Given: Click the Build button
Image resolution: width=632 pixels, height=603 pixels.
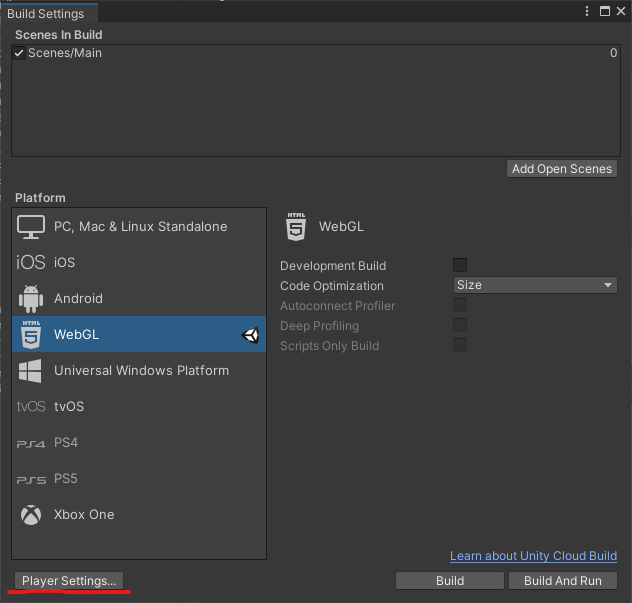Looking at the screenshot, I should (450, 581).
